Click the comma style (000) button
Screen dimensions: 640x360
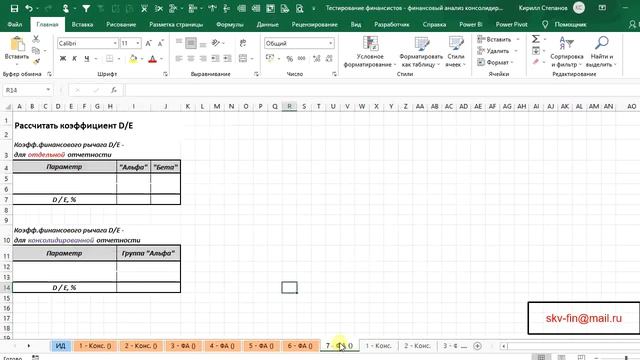302,59
